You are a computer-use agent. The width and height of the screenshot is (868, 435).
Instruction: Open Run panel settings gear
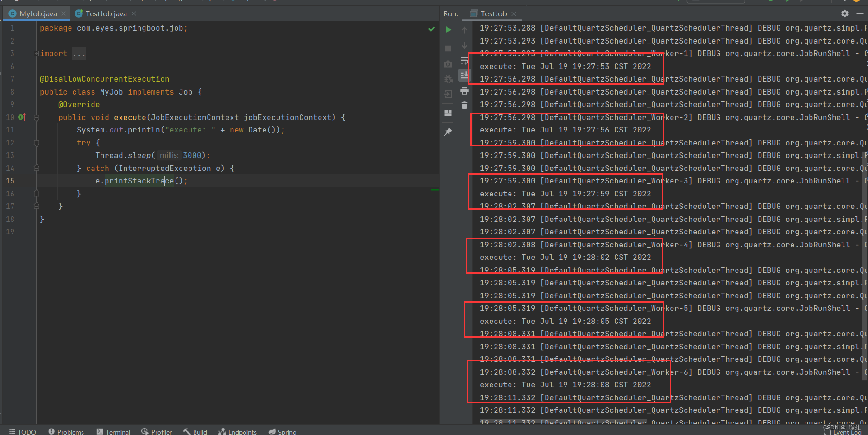tap(845, 13)
